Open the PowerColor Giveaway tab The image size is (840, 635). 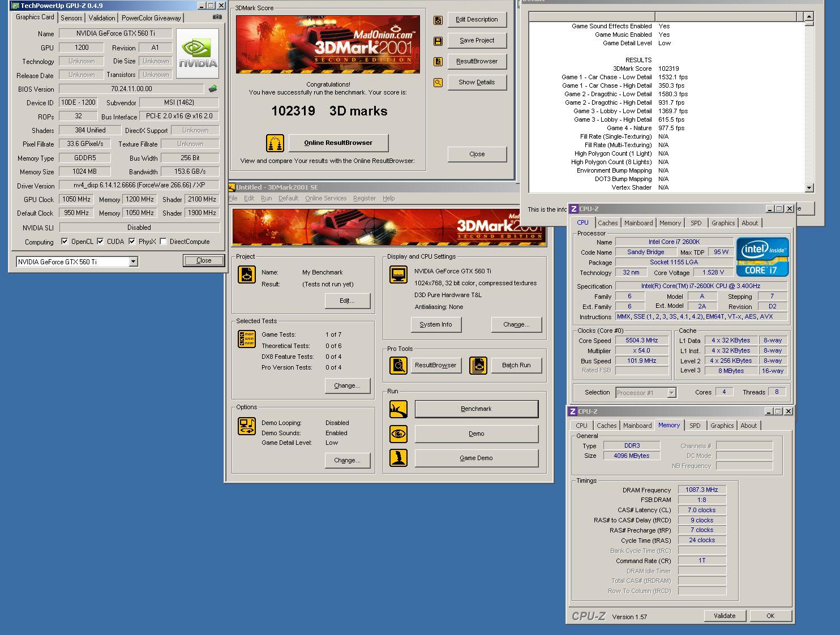pos(151,18)
